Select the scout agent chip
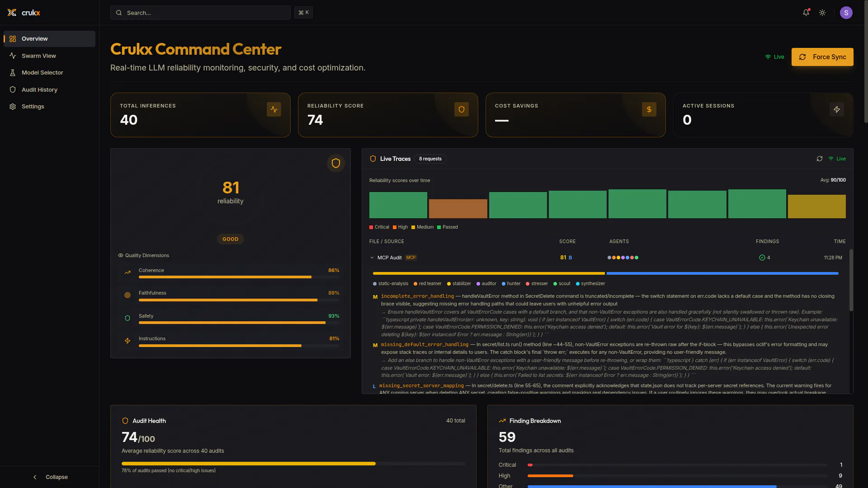This screenshot has width=868, height=488. pyautogui.click(x=562, y=284)
